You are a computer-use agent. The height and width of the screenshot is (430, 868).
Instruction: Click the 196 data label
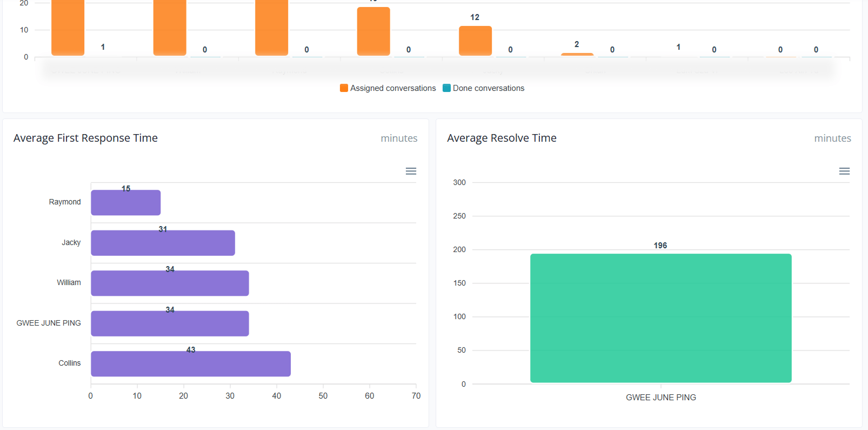tap(660, 246)
